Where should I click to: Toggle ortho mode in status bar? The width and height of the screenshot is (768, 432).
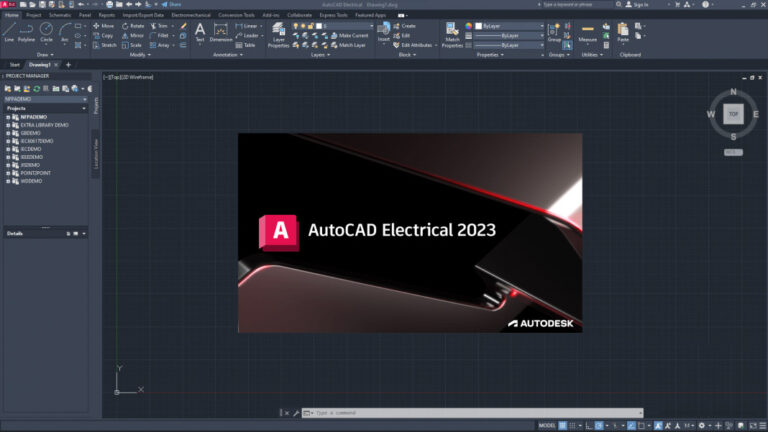tap(589, 426)
